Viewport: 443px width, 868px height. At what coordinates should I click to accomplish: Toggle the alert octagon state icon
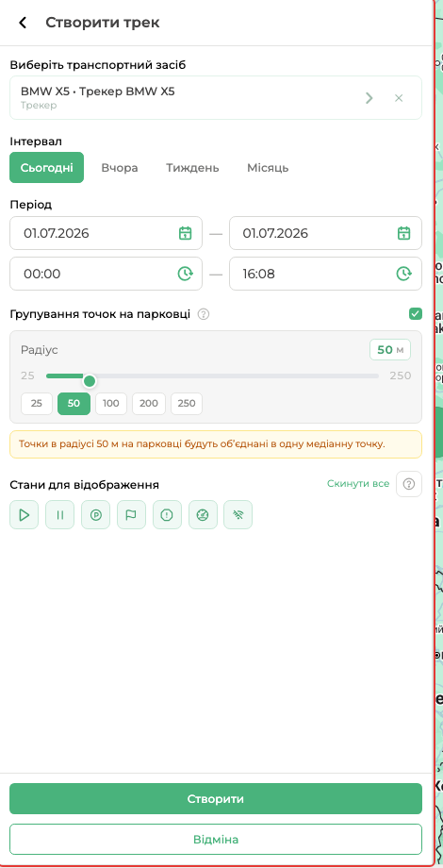point(167,515)
